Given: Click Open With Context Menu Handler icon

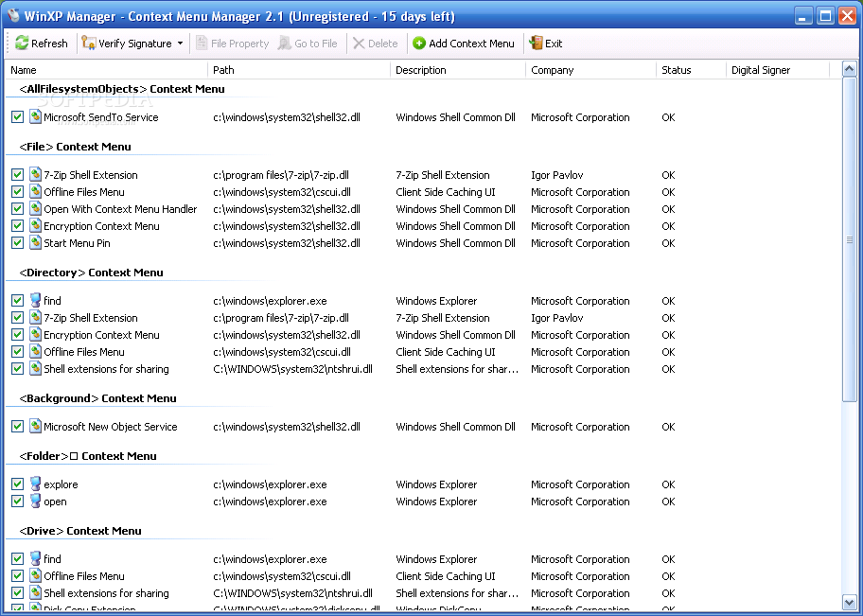Looking at the screenshot, I should [35, 208].
